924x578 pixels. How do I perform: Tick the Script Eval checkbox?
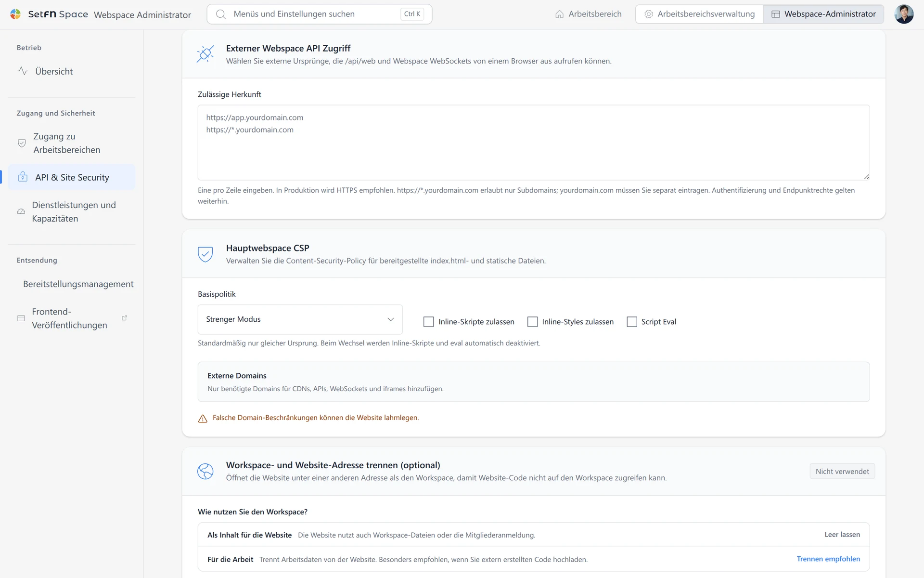click(x=632, y=322)
